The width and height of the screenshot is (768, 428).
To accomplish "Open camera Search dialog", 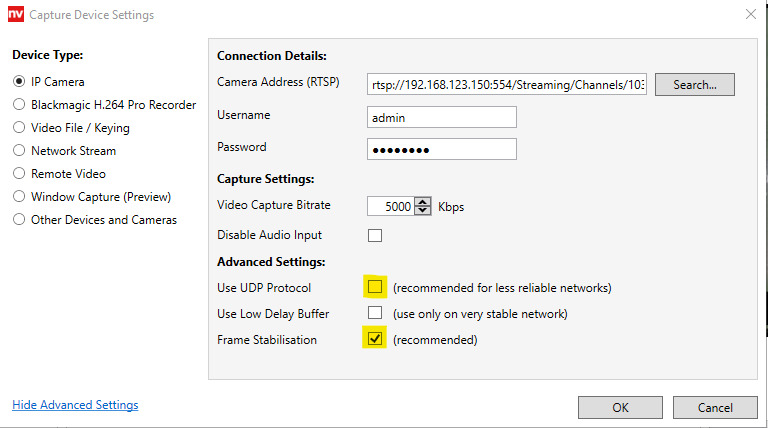I will click(x=695, y=84).
